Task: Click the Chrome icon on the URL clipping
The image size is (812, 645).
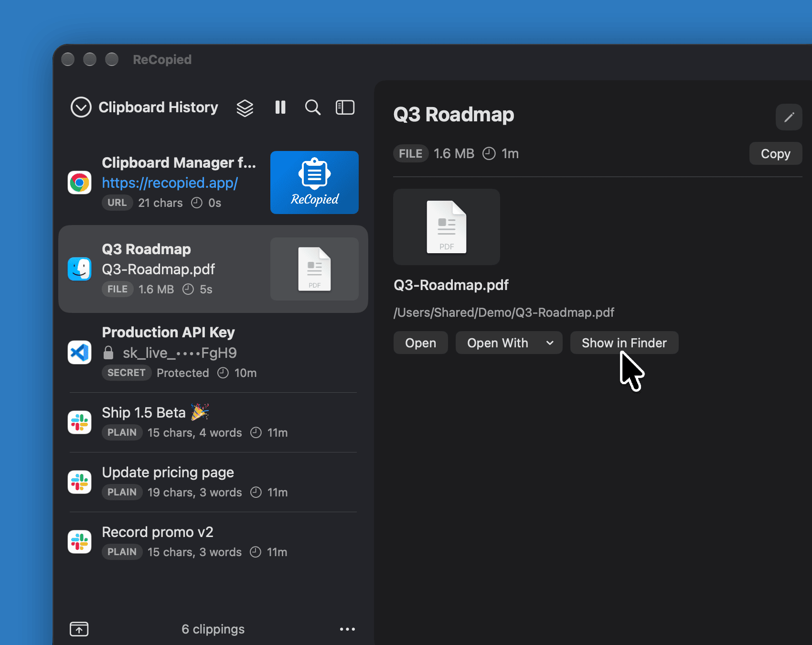Action: (80, 183)
